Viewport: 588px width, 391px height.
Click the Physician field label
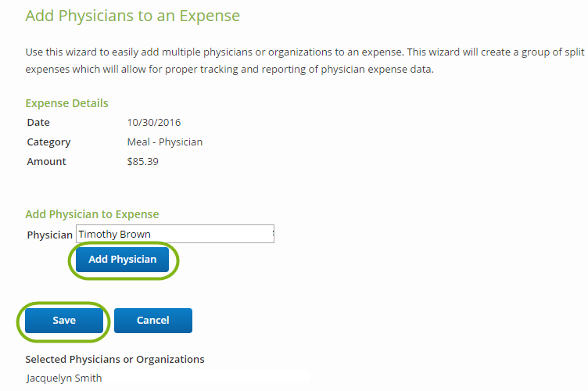coord(49,235)
